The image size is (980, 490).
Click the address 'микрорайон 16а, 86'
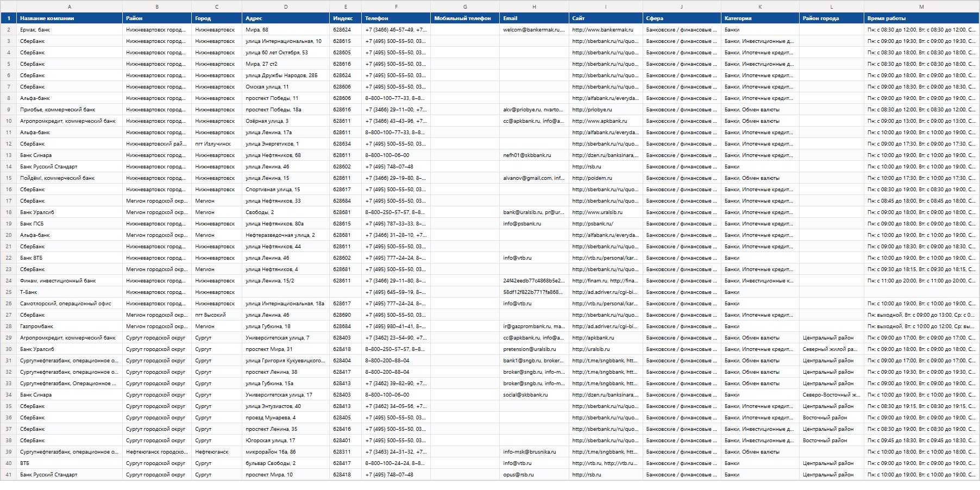coord(286,452)
